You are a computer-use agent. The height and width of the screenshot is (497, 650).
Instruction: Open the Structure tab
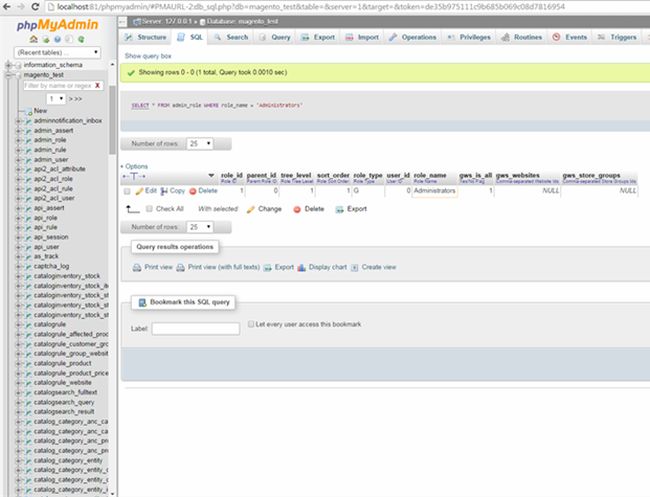pyautogui.click(x=146, y=37)
